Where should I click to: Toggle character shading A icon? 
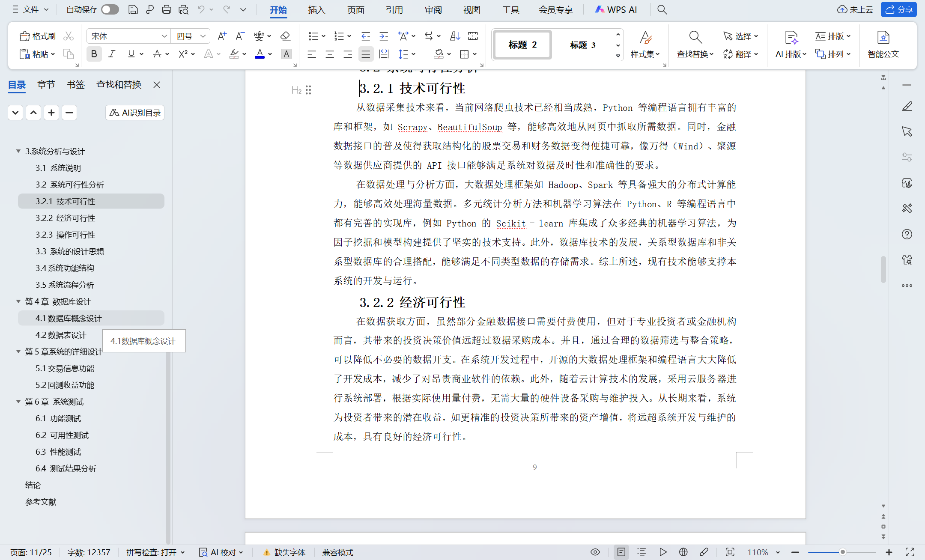[x=286, y=54]
